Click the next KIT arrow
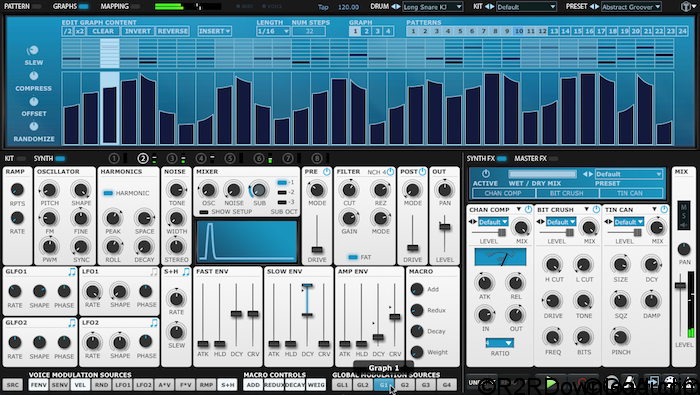This screenshot has width=700, height=395. pos(492,7)
